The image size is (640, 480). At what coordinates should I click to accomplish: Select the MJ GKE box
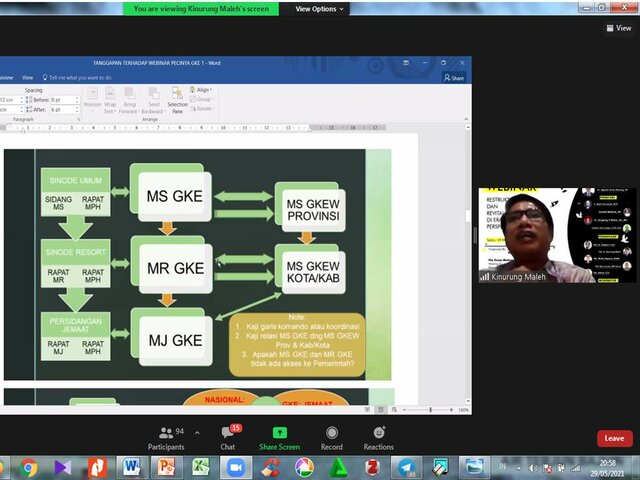[x=176, y=340]
